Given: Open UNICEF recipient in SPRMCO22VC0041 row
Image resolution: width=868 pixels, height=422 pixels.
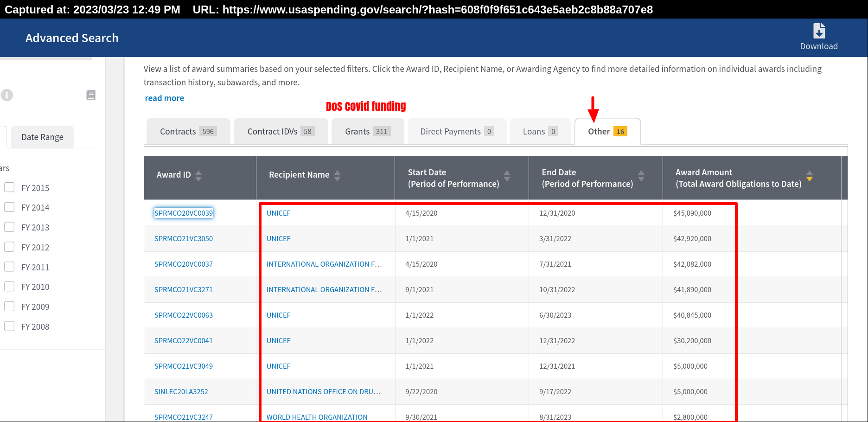Looking at the screenshot, I should click(279, 340).
